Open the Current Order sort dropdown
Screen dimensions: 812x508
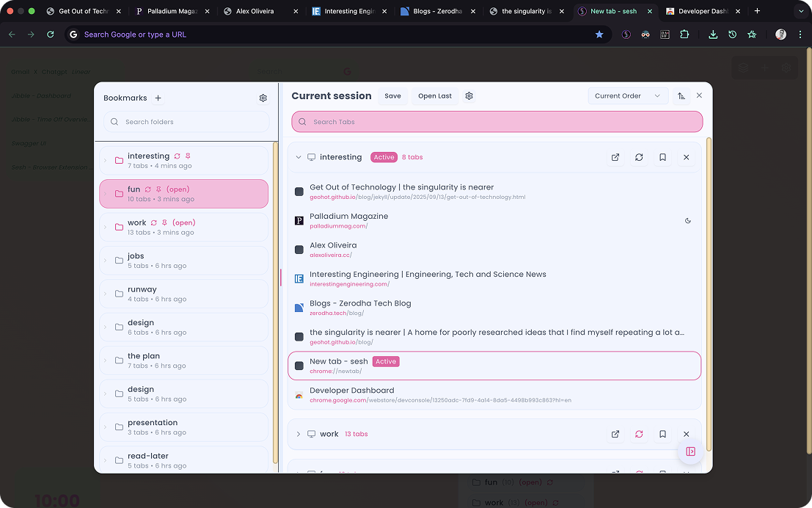pos(627,96)
